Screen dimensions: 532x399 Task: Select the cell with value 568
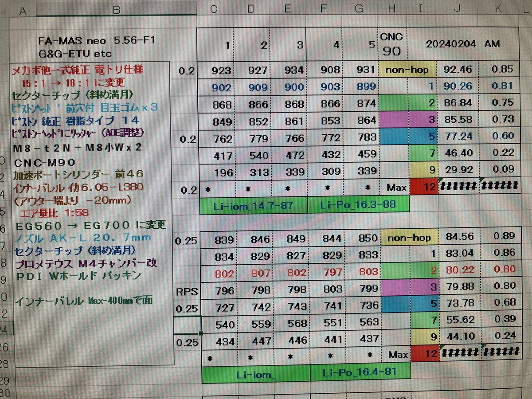click(x=291, y=324)
